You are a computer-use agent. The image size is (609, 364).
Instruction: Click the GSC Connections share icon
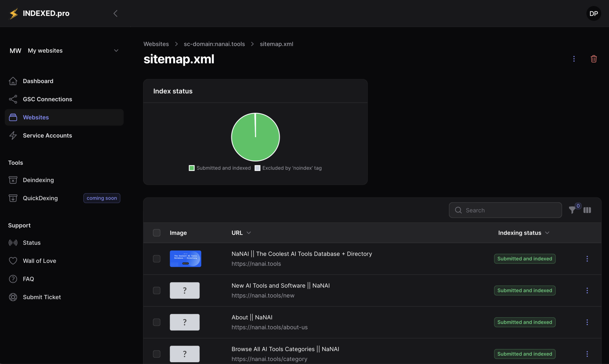(13, 99)
